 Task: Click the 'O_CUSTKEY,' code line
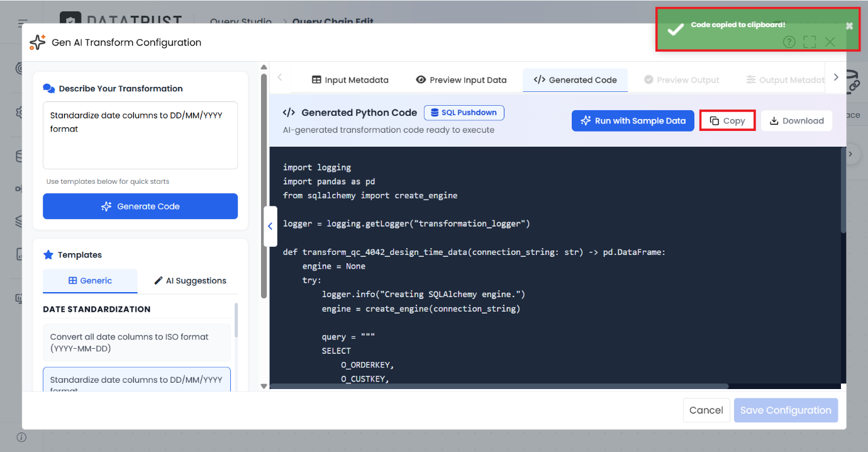coord(365,379)
